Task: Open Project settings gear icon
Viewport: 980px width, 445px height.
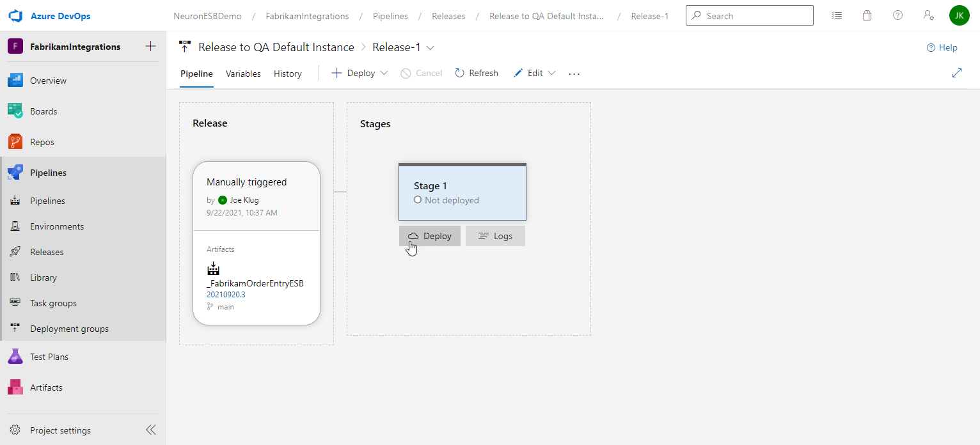Action: coord(15,430)
